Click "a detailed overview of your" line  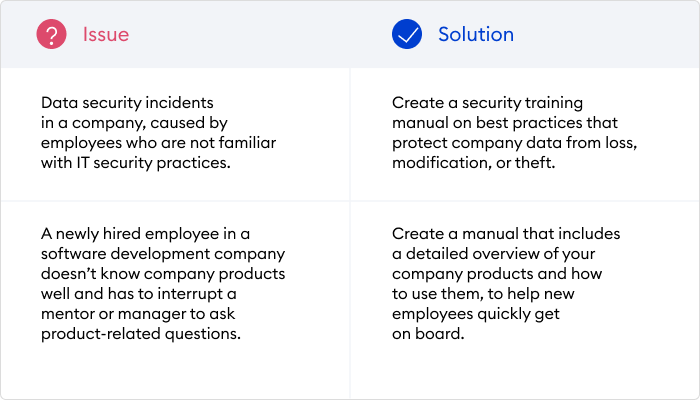tap(492, 254)
